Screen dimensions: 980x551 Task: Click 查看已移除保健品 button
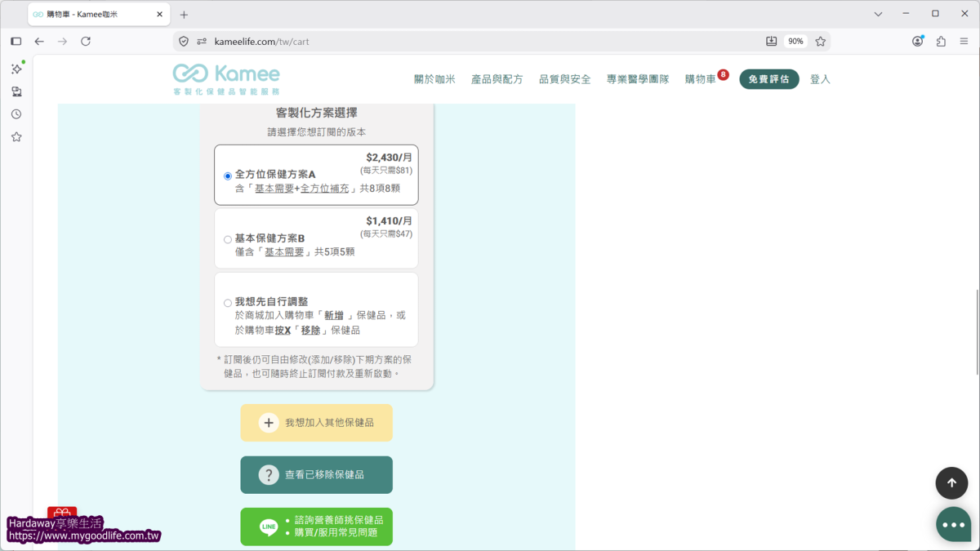[317, 475]
